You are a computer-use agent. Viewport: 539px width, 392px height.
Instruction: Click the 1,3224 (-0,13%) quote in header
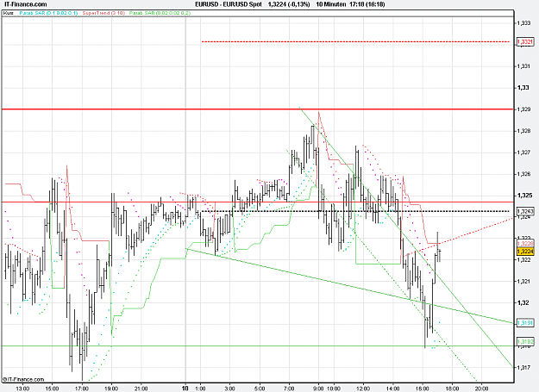(x=289, y=4)
